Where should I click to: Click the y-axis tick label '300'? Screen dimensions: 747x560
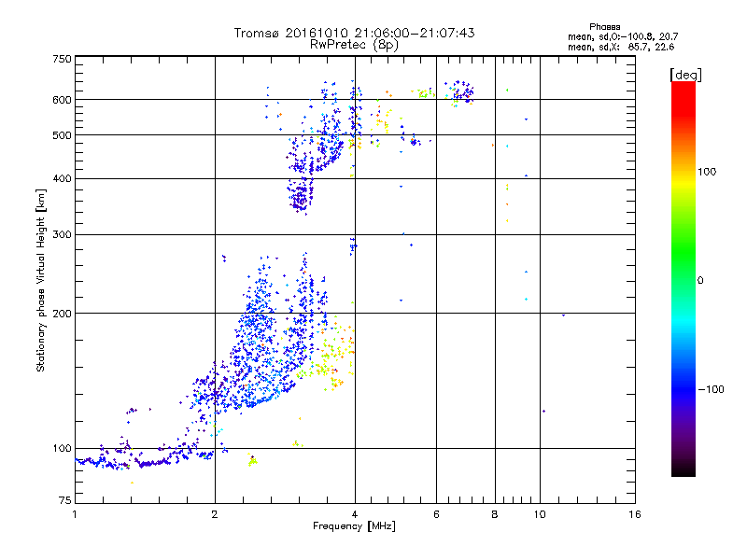(63, 234)
